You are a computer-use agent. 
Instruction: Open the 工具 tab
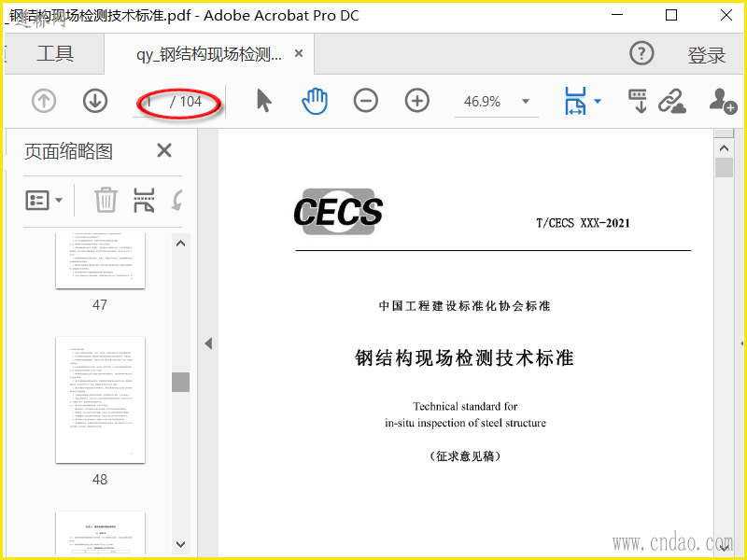[55, 53]
